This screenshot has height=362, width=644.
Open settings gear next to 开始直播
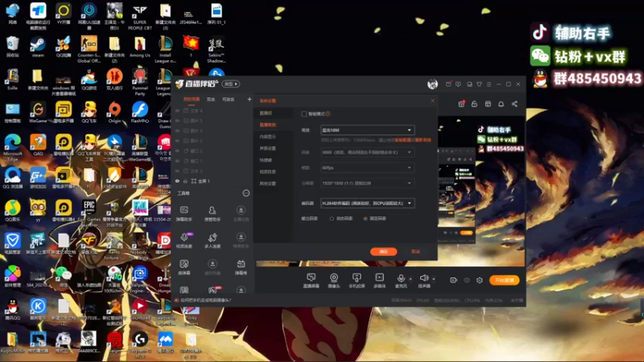479,280
